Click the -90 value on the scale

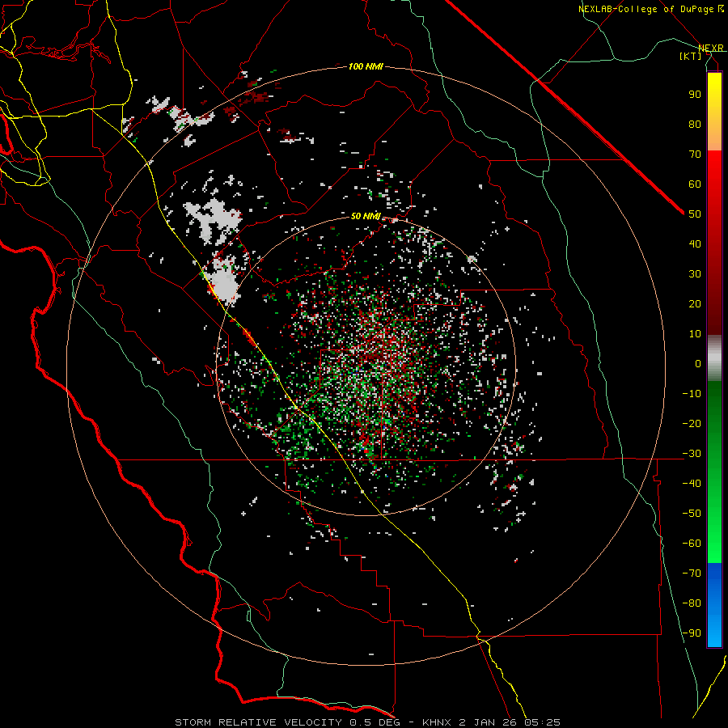(x=692, y=633)
